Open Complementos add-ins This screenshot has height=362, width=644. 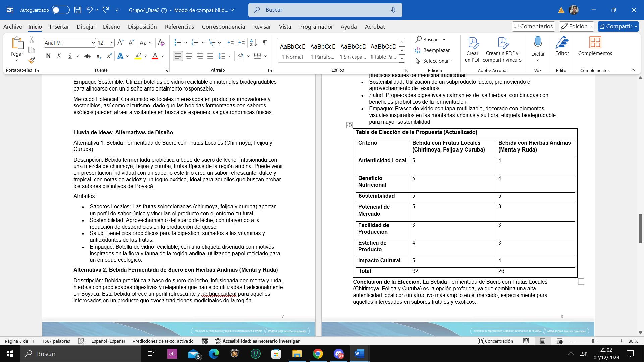[595, 46]
